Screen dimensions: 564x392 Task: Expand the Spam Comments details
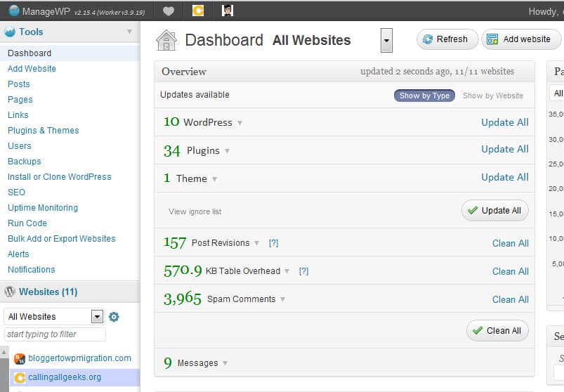[x=283, y=299]
